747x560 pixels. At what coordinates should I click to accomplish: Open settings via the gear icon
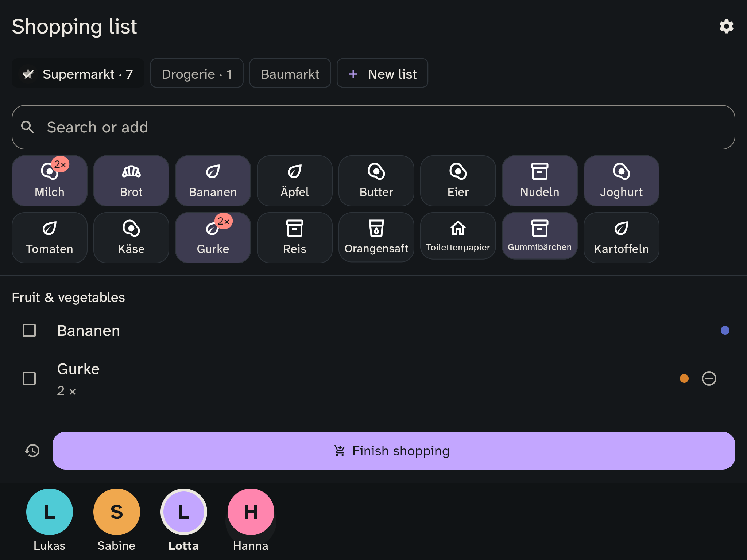coord(726,26)
